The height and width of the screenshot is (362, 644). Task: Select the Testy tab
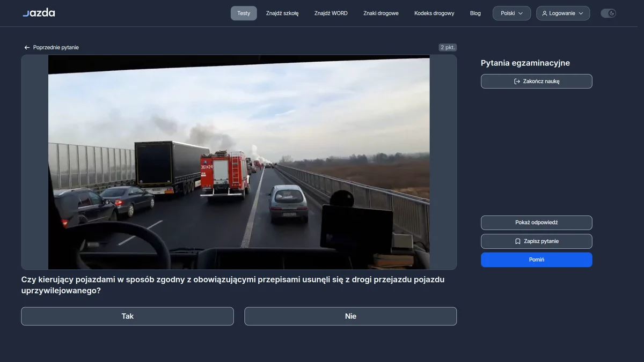tap(244, 13)
